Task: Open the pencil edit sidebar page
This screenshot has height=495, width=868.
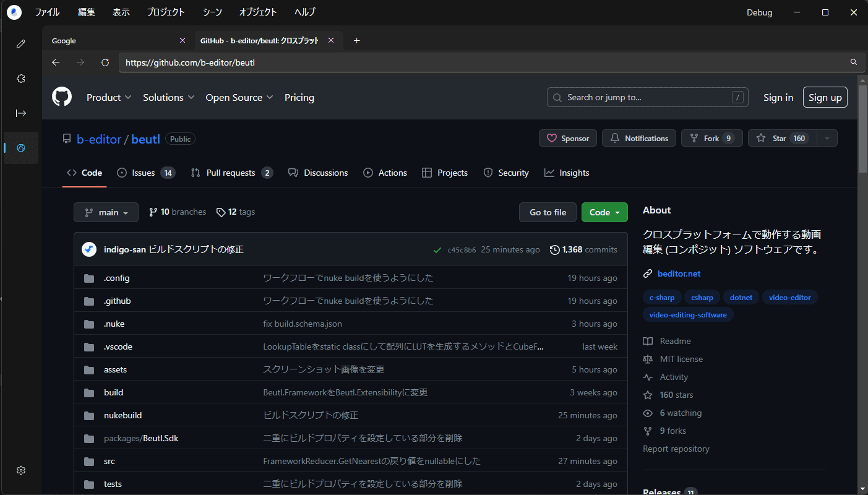Action: (x=21, y=44)
